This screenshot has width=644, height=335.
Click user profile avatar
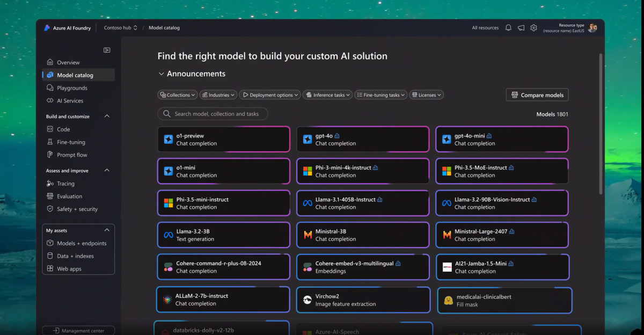(592, 28)
